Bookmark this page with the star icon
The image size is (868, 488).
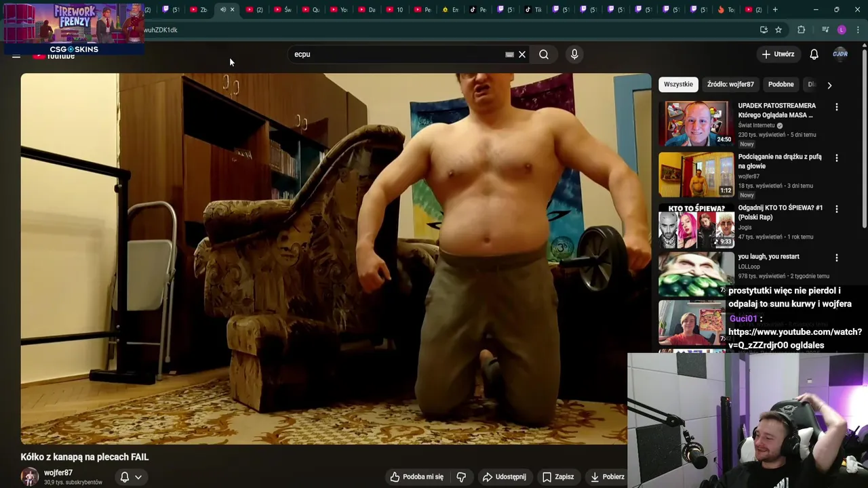click(x=778, y=30)
